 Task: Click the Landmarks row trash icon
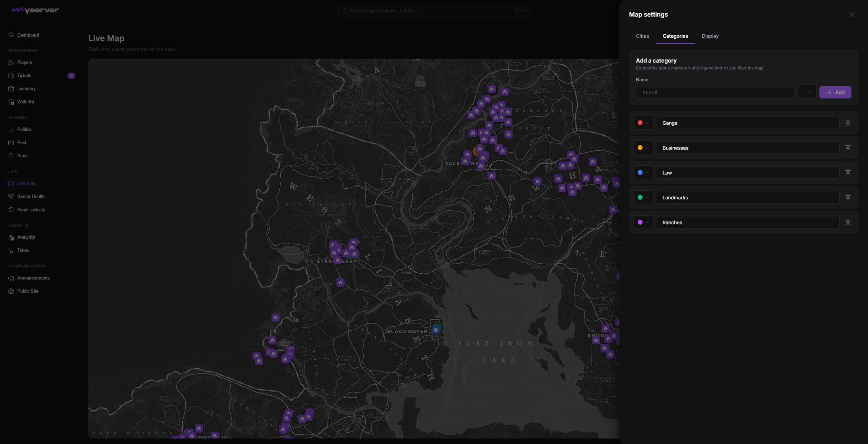tap(848, 197)
